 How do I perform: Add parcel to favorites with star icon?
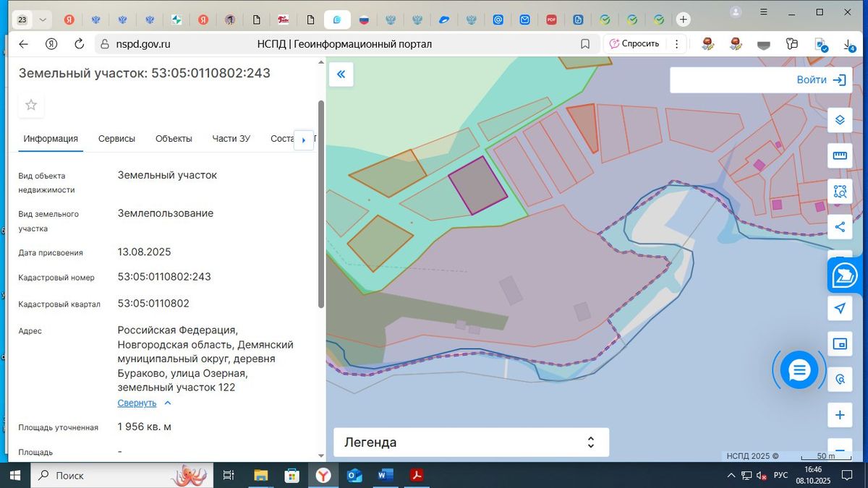[31, 105]
